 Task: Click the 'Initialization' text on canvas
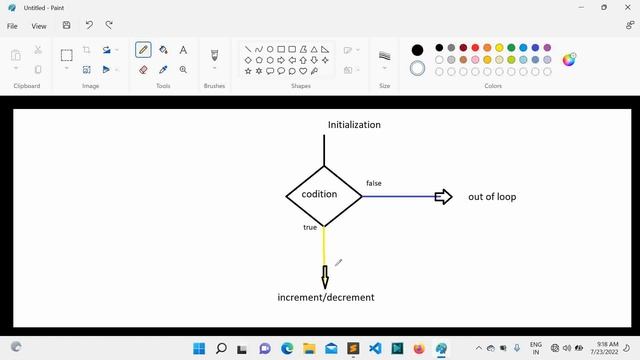[x=354, y=124]
